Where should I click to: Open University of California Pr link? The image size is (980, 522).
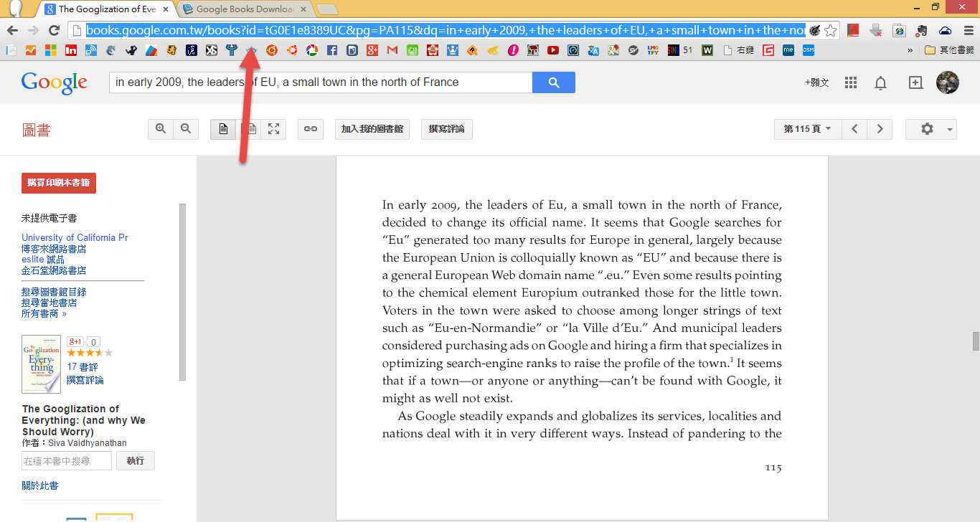[x=75, y=237]
